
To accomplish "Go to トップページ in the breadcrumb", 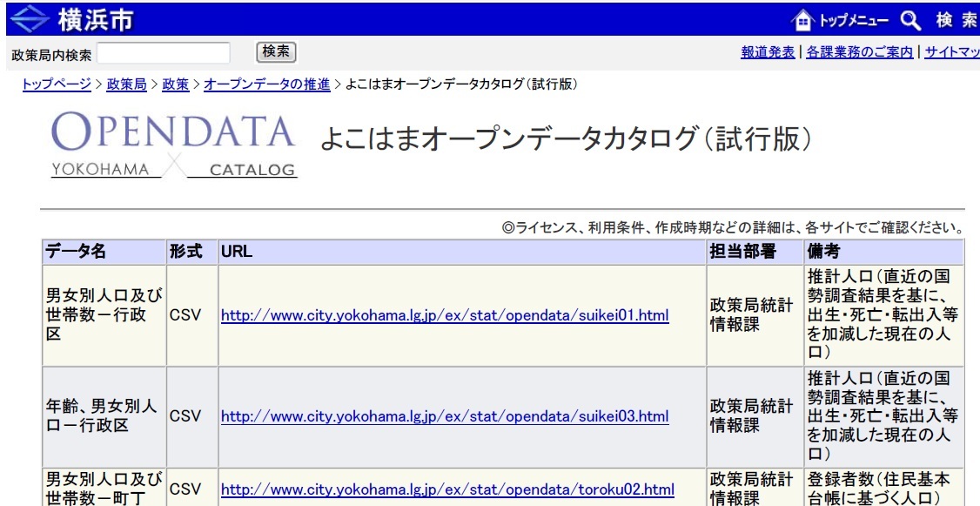I will 57,84.
